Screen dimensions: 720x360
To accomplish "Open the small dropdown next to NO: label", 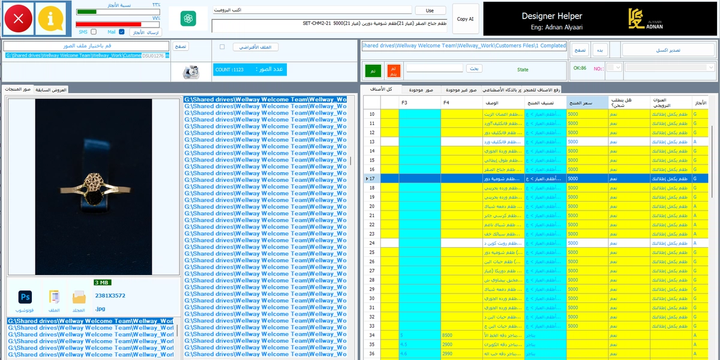I will (614, 68).
